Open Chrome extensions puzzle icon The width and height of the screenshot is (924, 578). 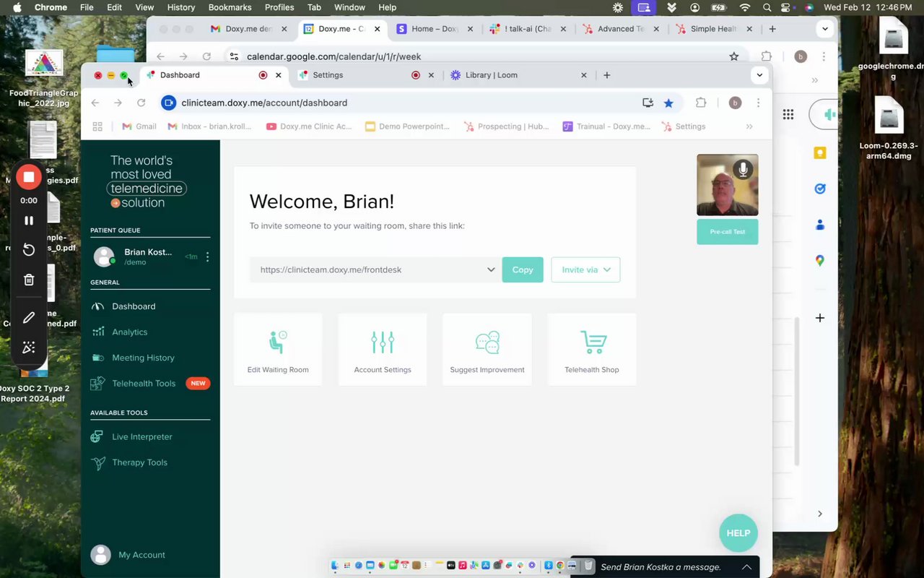point(701,103)
